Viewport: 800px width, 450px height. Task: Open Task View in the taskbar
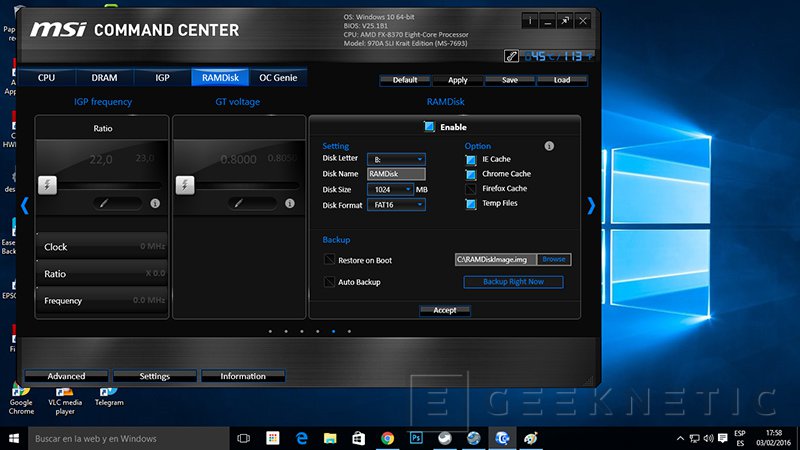(x=243, y=438)
